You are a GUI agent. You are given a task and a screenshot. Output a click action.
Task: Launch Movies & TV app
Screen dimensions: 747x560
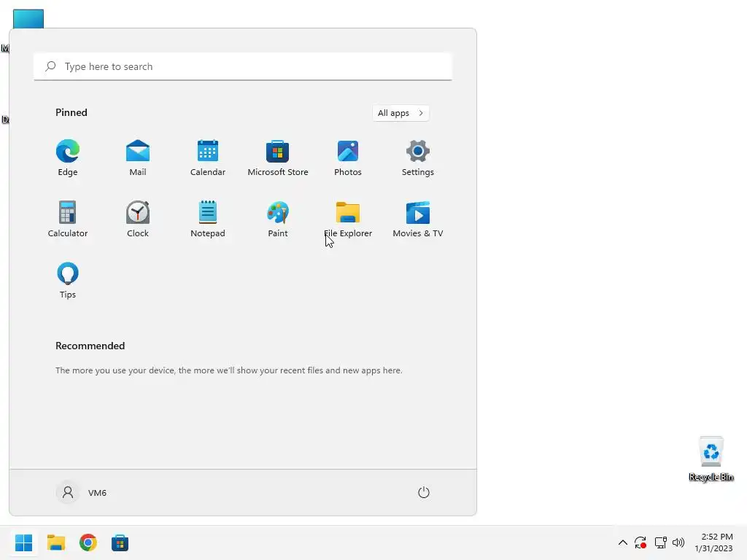tap(418, 219)
